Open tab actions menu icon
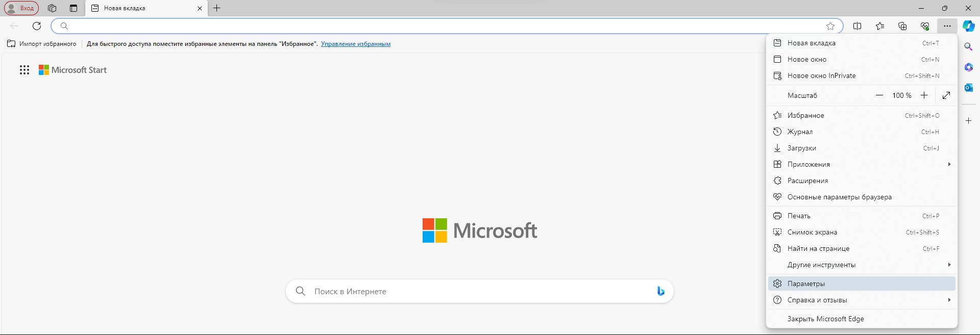The width and height of the screenshot is (980, 335). pyautogui.click(x=73, y=8)
